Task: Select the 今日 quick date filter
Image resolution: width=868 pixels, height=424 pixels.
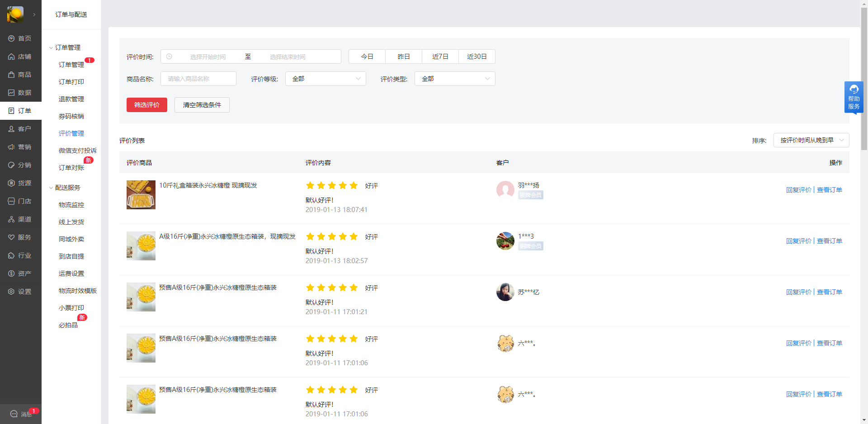Action: click(367, 57)
